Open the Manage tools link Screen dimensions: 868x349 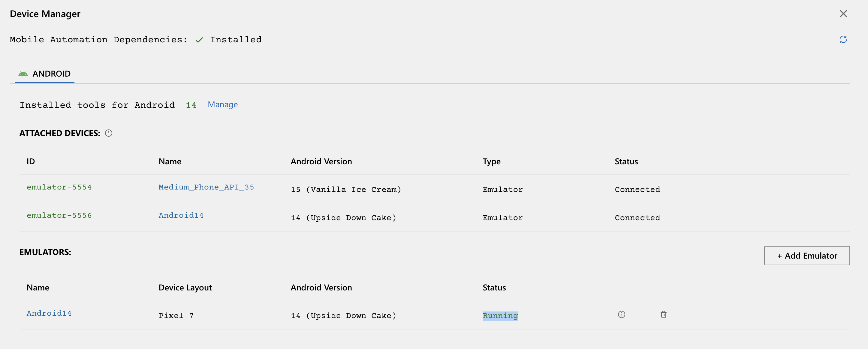click(222, 105)
